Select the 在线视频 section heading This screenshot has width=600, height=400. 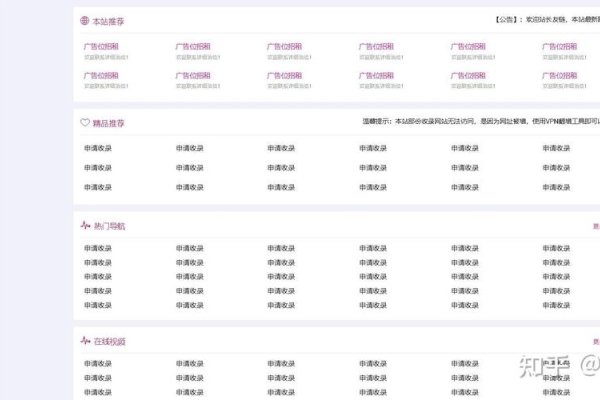click(110, 341)
